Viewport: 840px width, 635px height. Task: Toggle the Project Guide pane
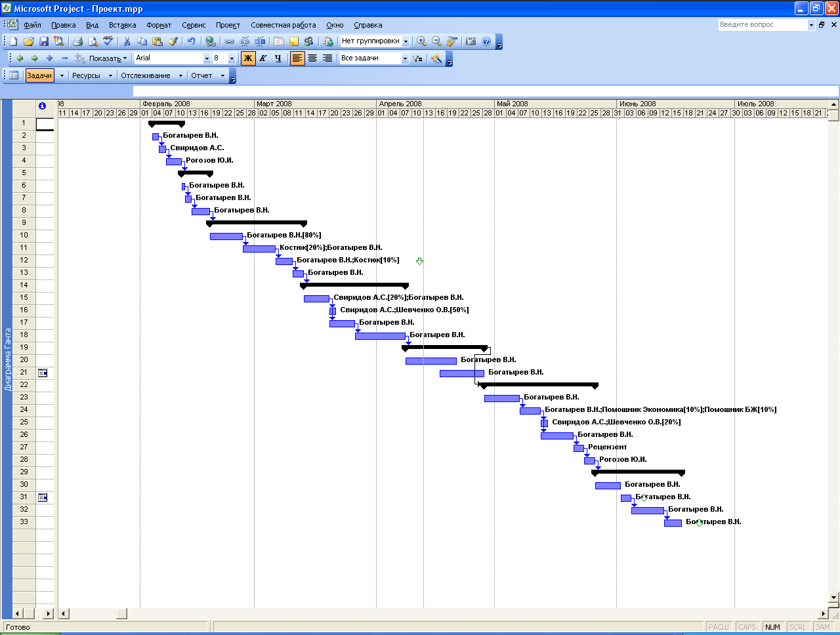(13, 75)
